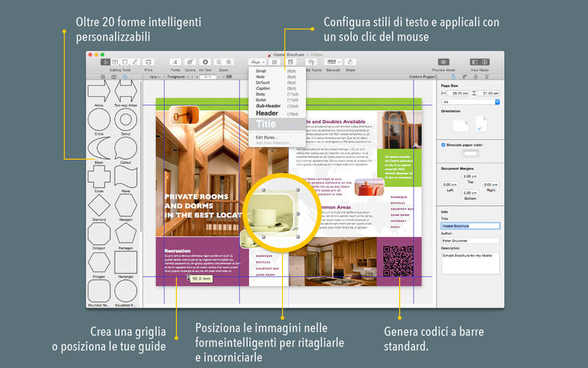Screen dimensions: 588x368
Task: Open the Art Text tool
Action: point(205,62)
